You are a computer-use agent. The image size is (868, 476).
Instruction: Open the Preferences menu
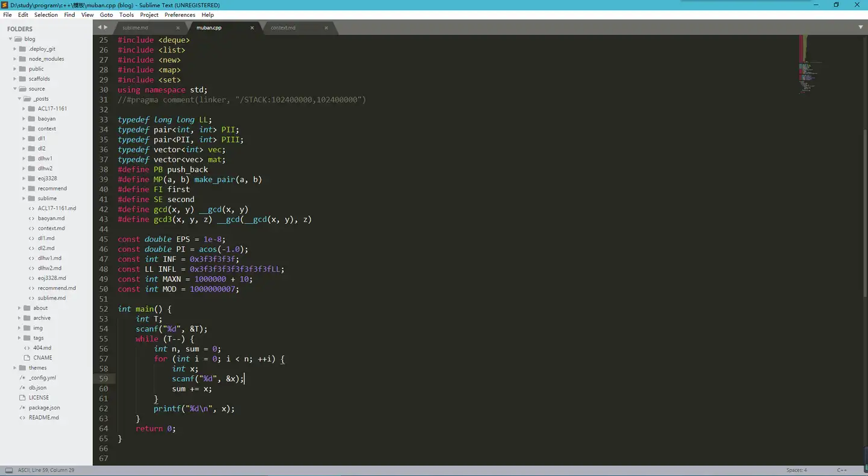pyautogui.click(x=180, y=14)
